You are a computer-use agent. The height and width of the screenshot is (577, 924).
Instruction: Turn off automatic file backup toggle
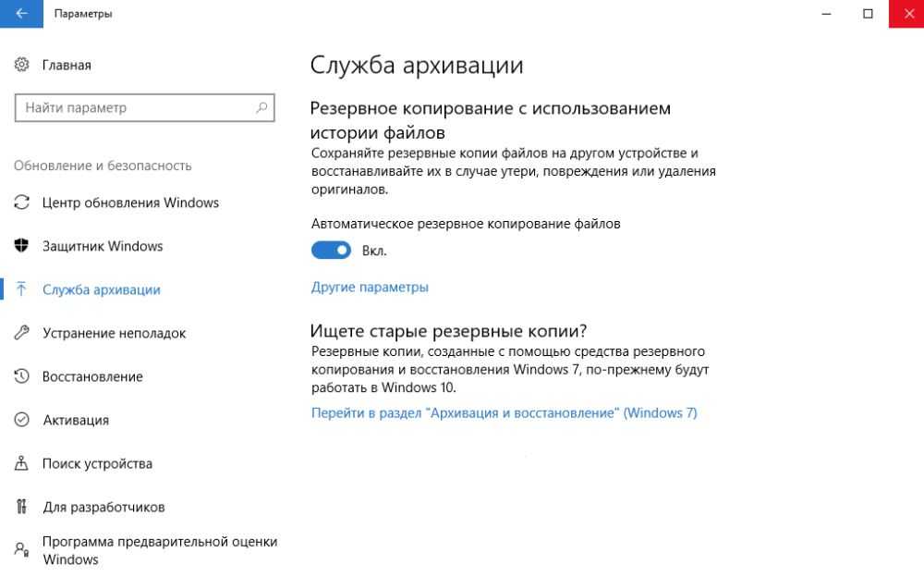click(332, 251)
